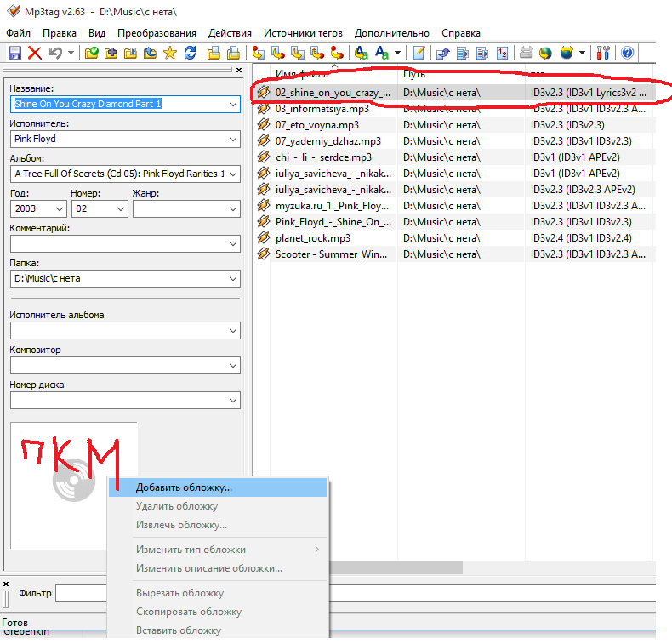The width and height of the screenshot is (672, 644).
Task: Open the Дополнительно menu
Action: 391,33
